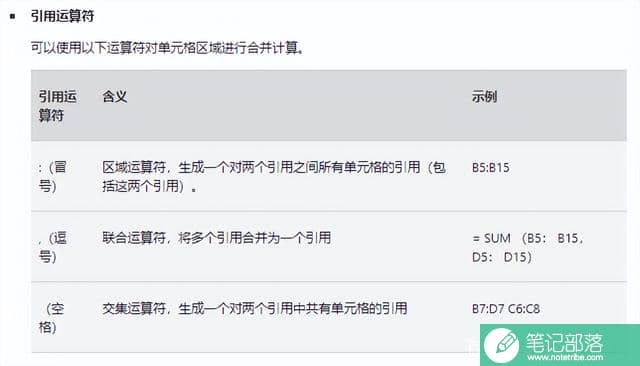This screenshot has height=366, width=640.
Task: Click the 引用运算 column header
Action: click(x=58, y=106)
